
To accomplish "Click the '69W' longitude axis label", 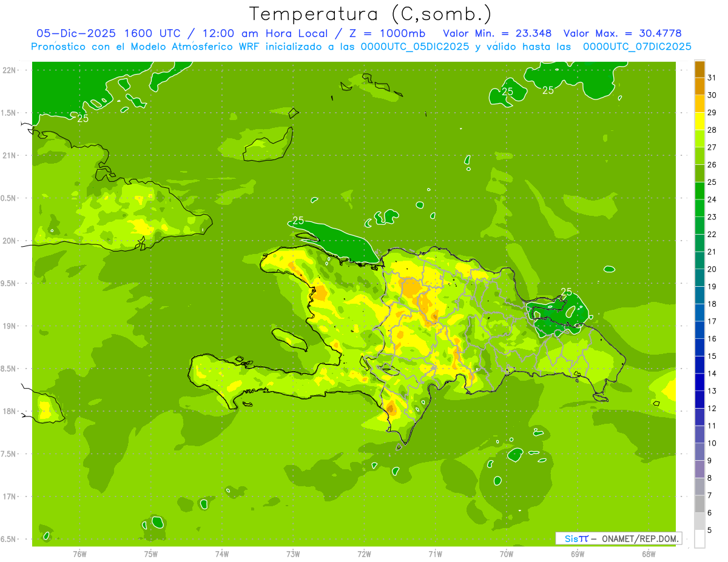I will [578, 554].
